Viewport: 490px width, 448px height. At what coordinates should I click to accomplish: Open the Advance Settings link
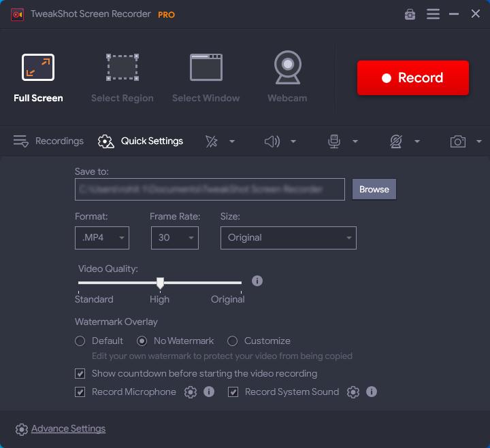pyautogui.click(x=68, y=429)
